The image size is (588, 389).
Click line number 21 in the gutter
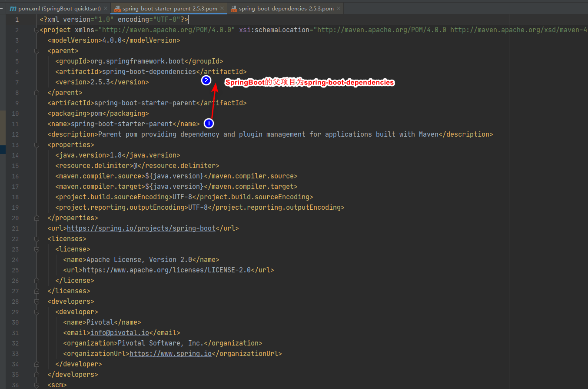[15, 228]
